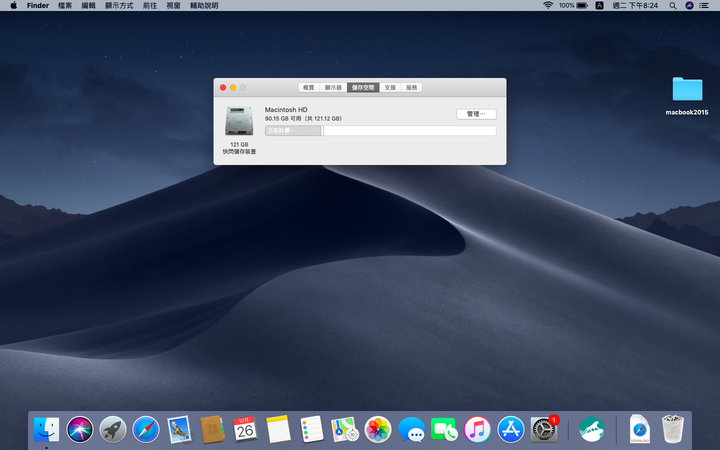Click Siri icon in menu bar
720x450 pixels.
pos(689,6)
